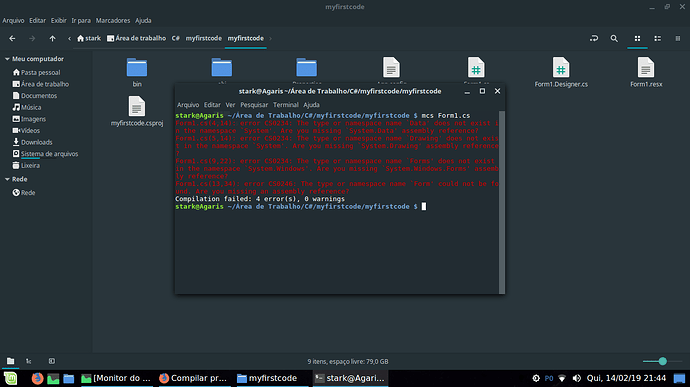
Task: Open Exibir menu
Action: (x=58, y=20)
